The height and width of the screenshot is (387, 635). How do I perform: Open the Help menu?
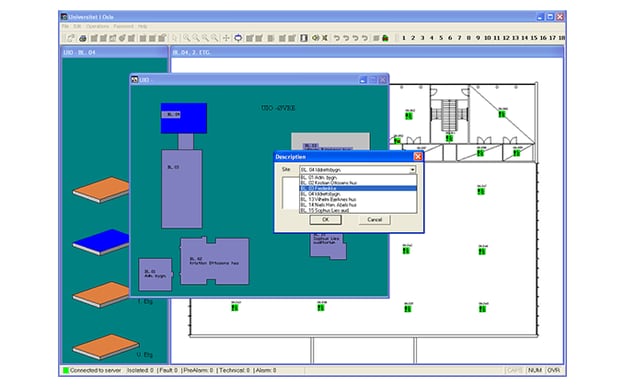(143, 26)
